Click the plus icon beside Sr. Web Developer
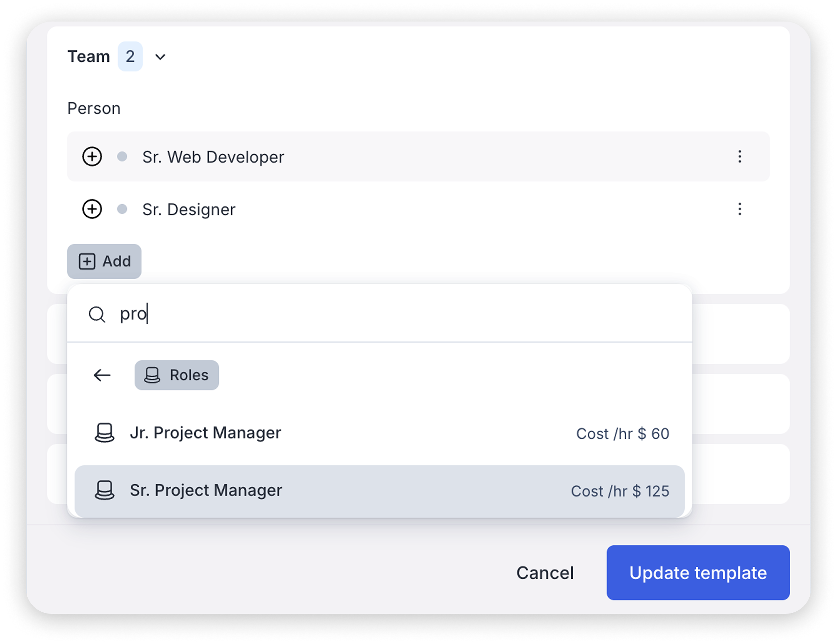 click(92, 156)
